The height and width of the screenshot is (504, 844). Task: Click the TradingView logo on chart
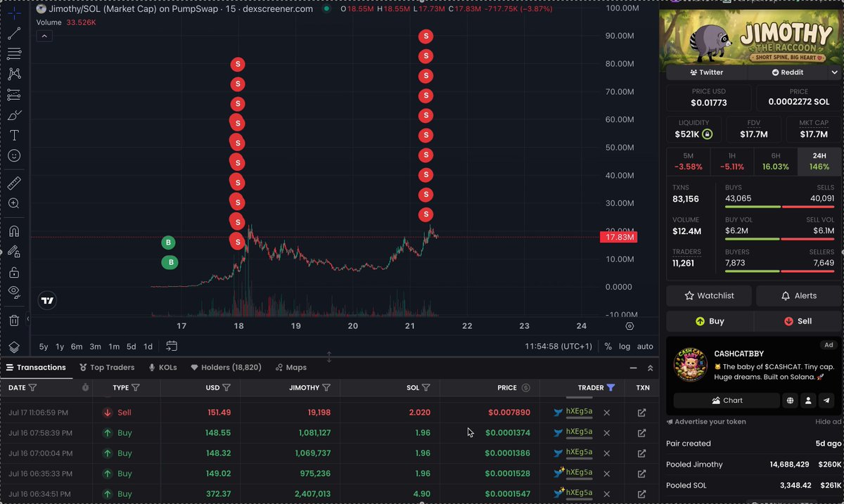click(x=47, y=301)
